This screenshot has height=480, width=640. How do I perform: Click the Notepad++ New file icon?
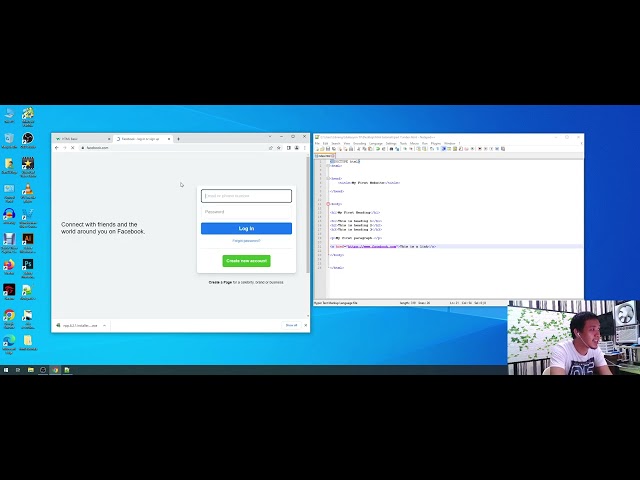(x=317, y=149)
